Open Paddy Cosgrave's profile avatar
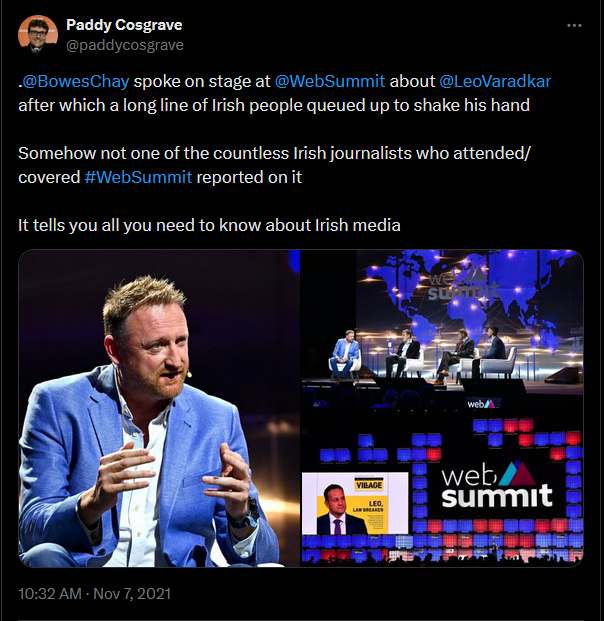Screen dimensions: 604x621 point(38,35)
